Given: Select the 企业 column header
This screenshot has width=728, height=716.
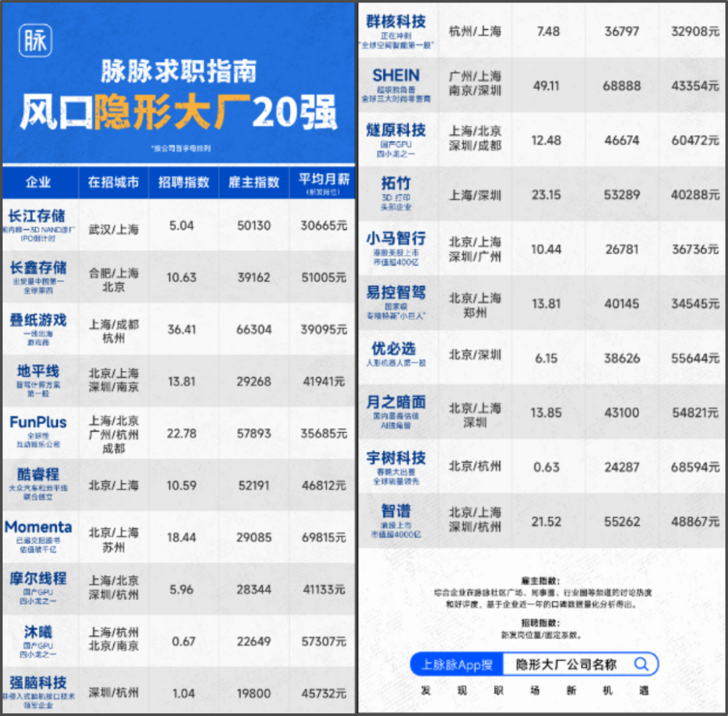Looking at the screenshot, I should click(38, 182).
